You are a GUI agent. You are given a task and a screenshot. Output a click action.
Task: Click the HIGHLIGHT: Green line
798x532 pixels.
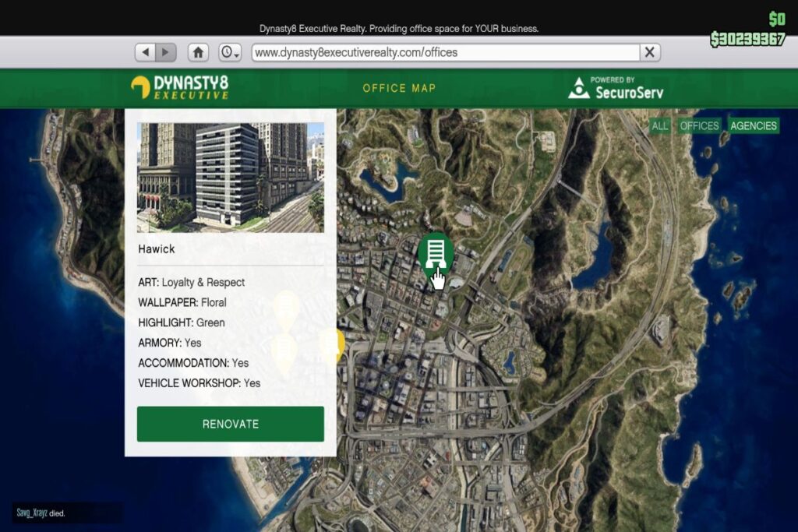(181, 322)
